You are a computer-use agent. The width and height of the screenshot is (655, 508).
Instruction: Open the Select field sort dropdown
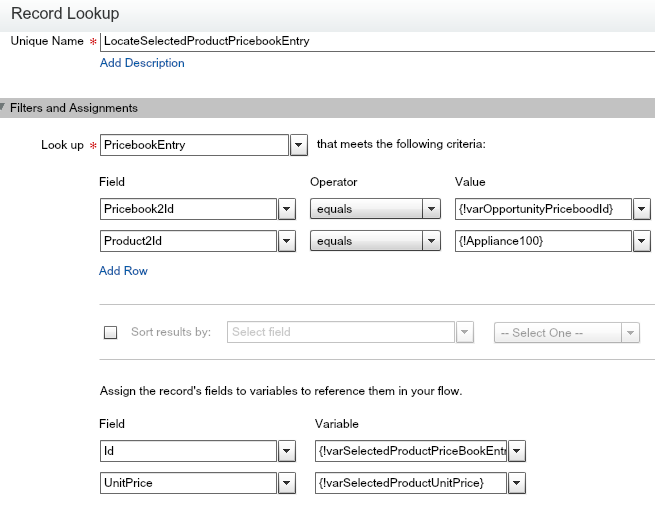coord(465,333)
